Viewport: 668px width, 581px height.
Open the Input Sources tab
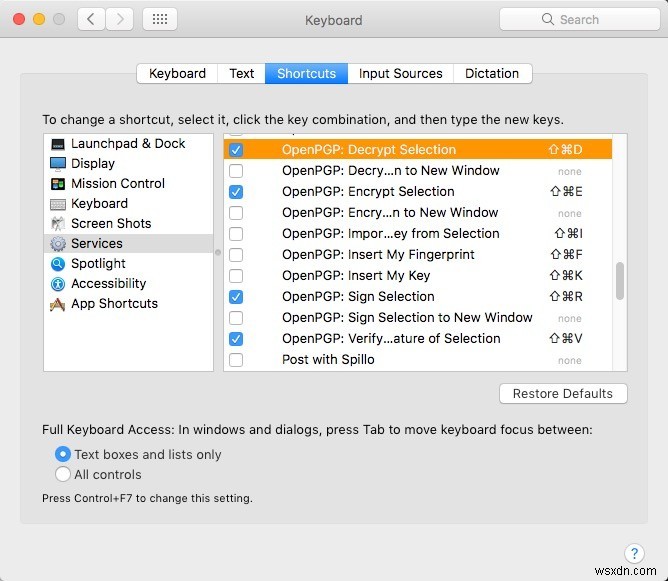[400, 74]
